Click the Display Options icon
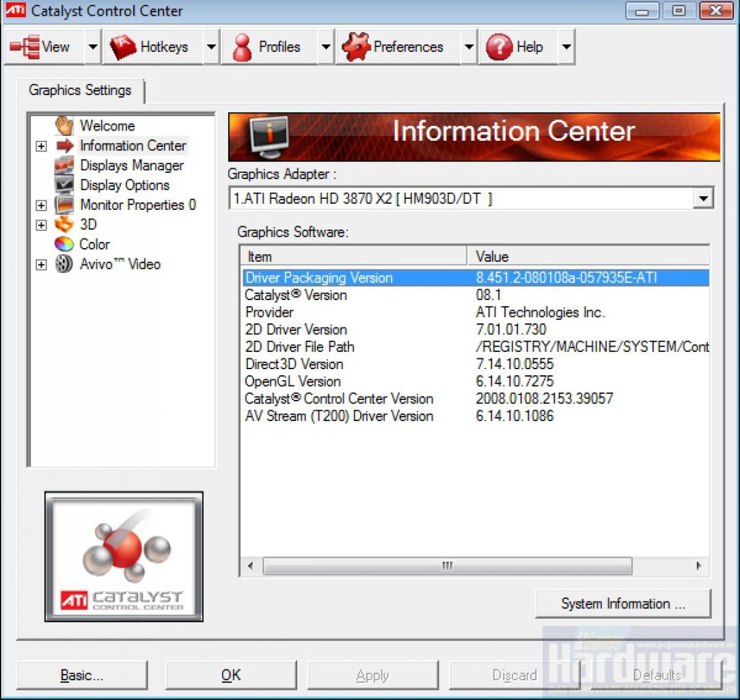This screenshot has width=740, height=700. 64,185
